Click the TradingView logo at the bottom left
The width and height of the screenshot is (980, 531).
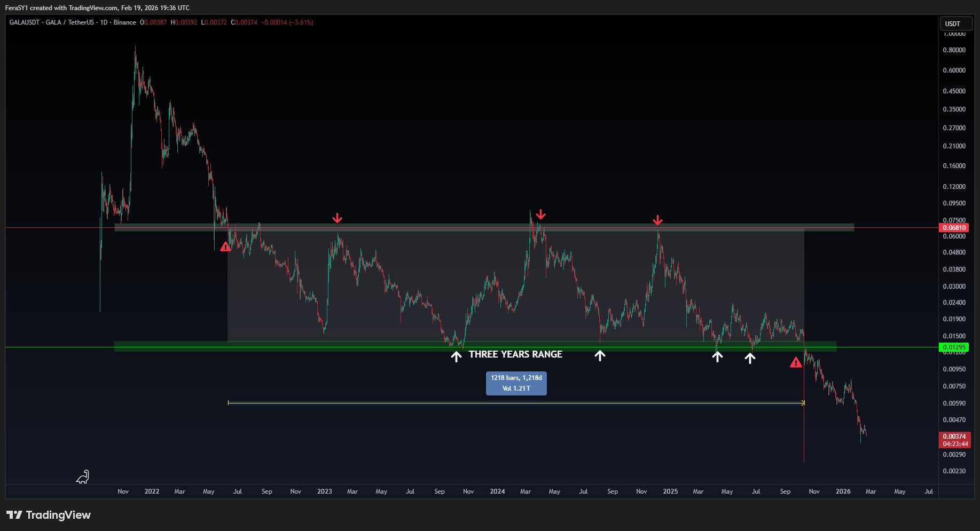coord(49,515)
